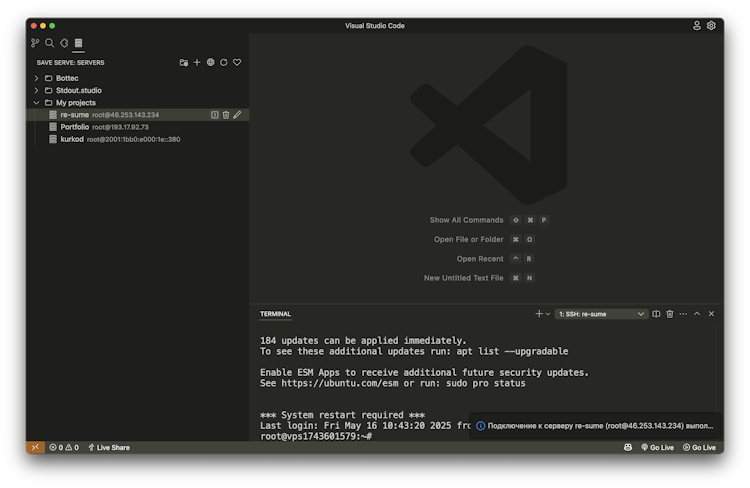Image resolution: width=750 pixels, height=488 pixels.
Task: Click the Copilot icon in status bar
Action: click(x=628, y=447)
